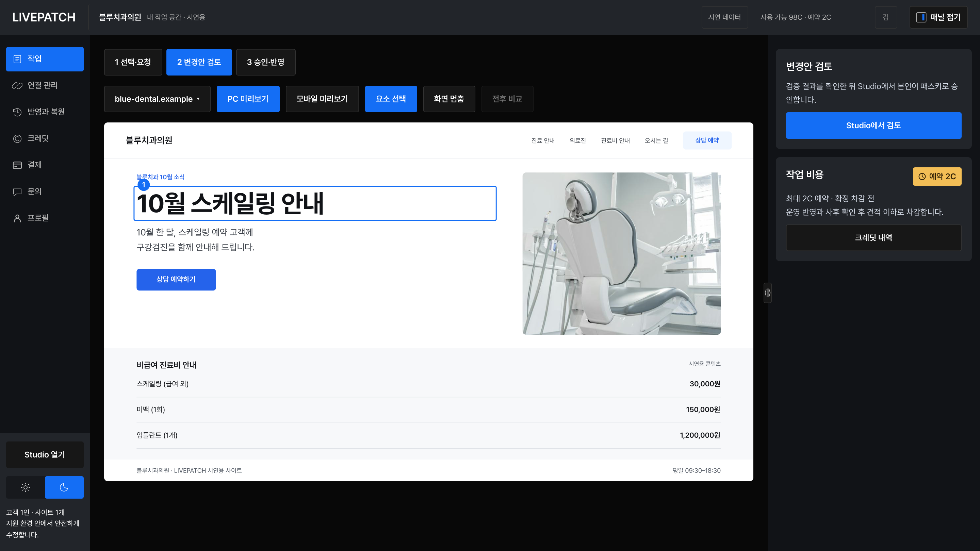980x551 pixels.
Task: Click the 진료비 안내 nav link in preview
Action: [615, 141]
